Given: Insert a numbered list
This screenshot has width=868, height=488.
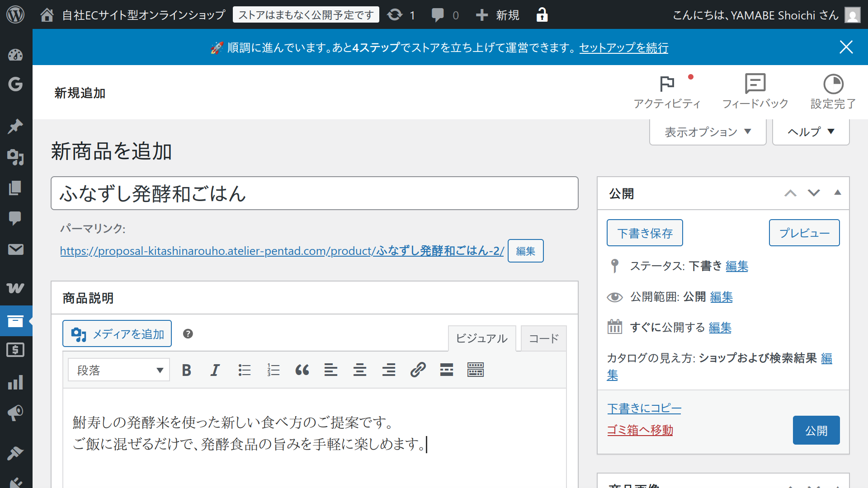Looking at the screenshot, I should coord(273,370).
